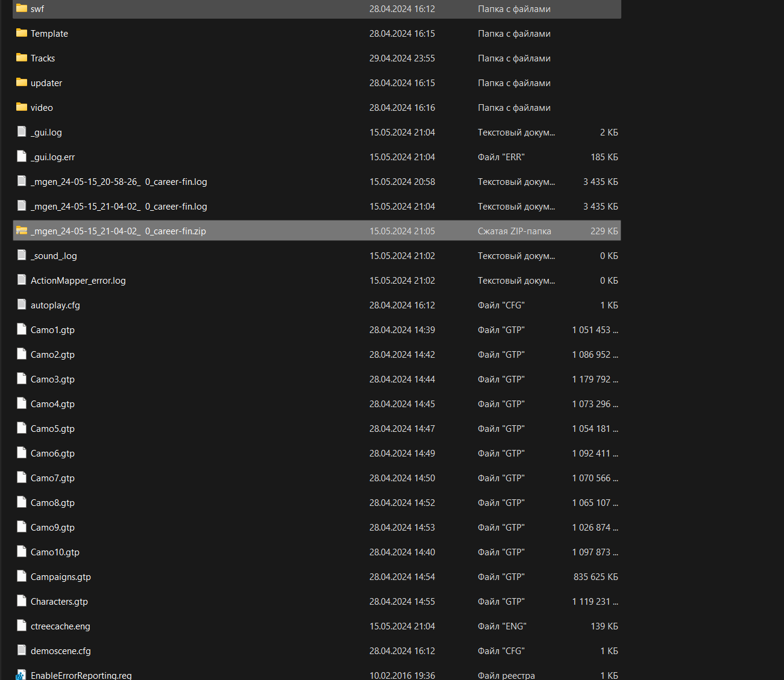Click the date 10.02.2016 19:36 cell
This screenshot has height=680, width=784.
[402, 675]
